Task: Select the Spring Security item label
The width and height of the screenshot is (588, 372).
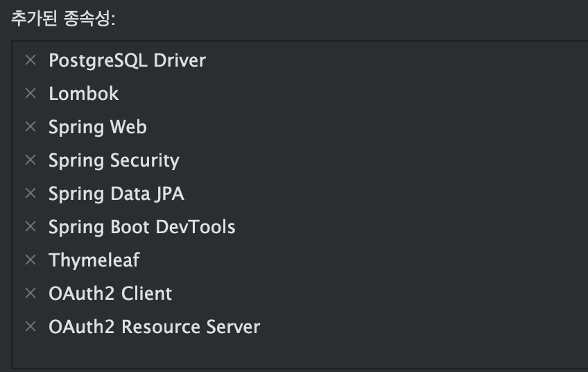Action: tap(114, 160)
